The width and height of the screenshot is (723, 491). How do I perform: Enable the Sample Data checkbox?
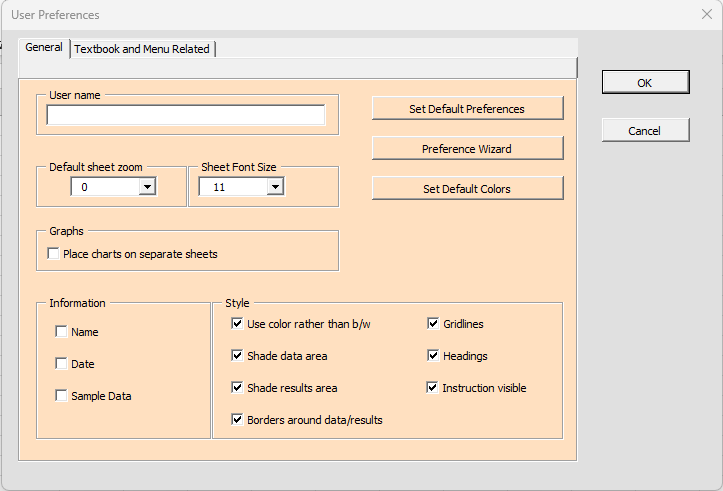tap(62, 396)
